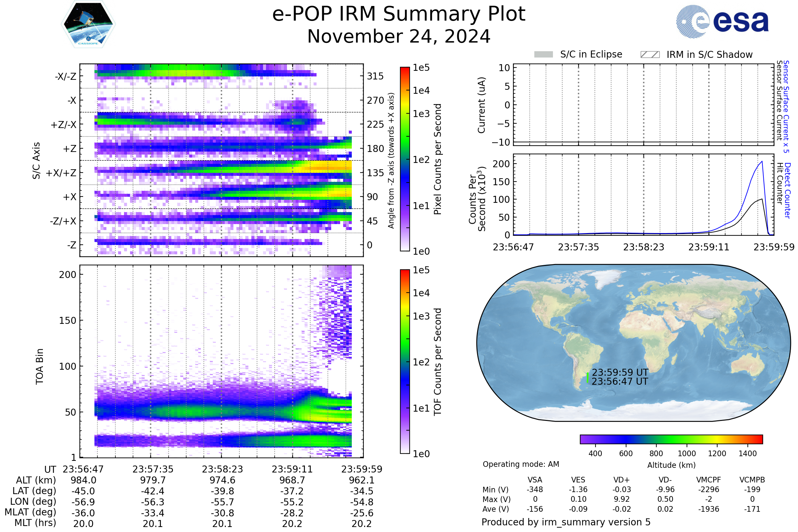Click the hatched IRM in S/C Shadow swatch
798x532 pixels.
[x=650, y=55]
